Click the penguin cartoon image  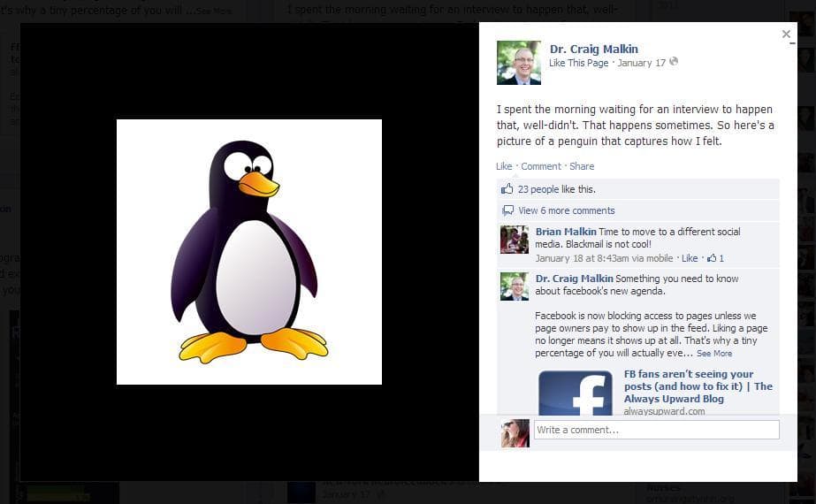point(249,252)
